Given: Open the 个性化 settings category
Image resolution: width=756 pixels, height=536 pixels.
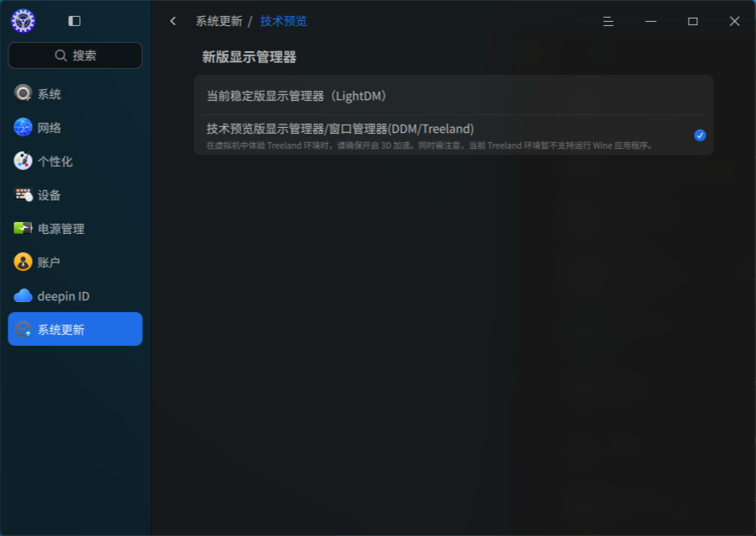Looking at the screenshot, I should 75,162.
